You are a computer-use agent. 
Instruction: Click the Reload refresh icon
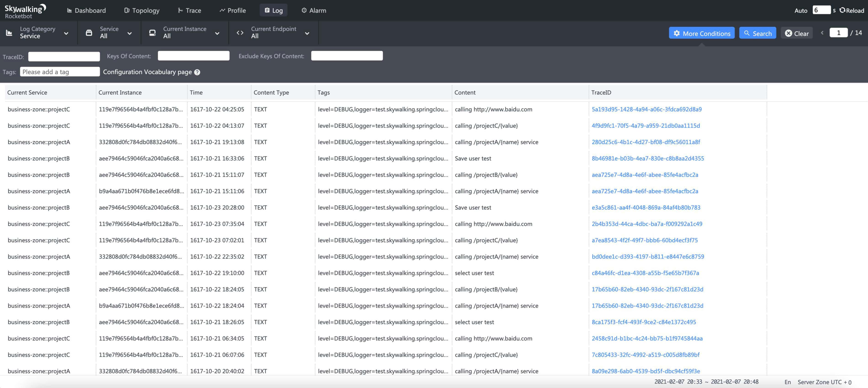pos(842,10)
